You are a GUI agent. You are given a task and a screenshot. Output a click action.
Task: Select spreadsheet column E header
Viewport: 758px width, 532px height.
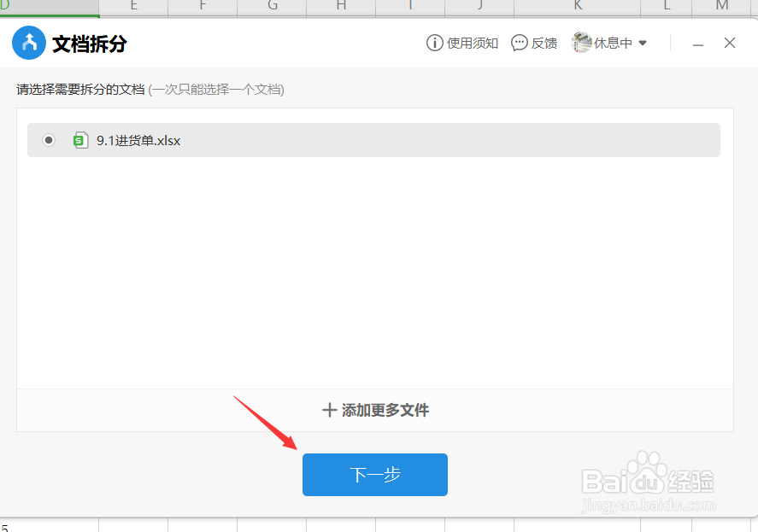click(x=133, y=6)
